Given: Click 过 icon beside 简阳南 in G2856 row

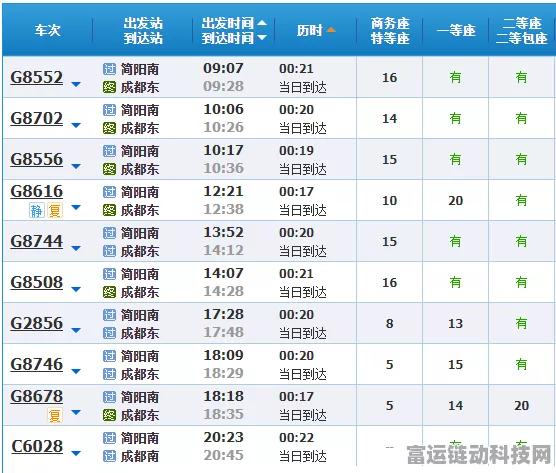Looking at the screenshot, I should pyautogui.click(x=109, y=315).
